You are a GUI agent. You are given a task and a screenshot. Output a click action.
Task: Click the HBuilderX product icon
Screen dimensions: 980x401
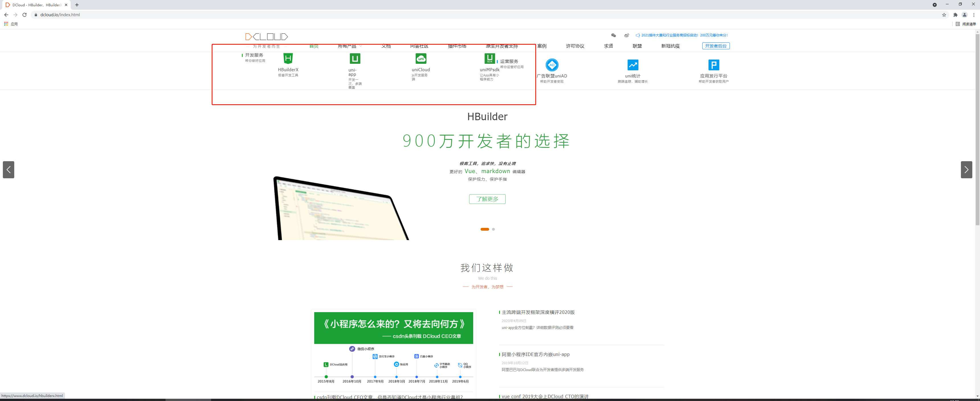click(x=288, y=58)
